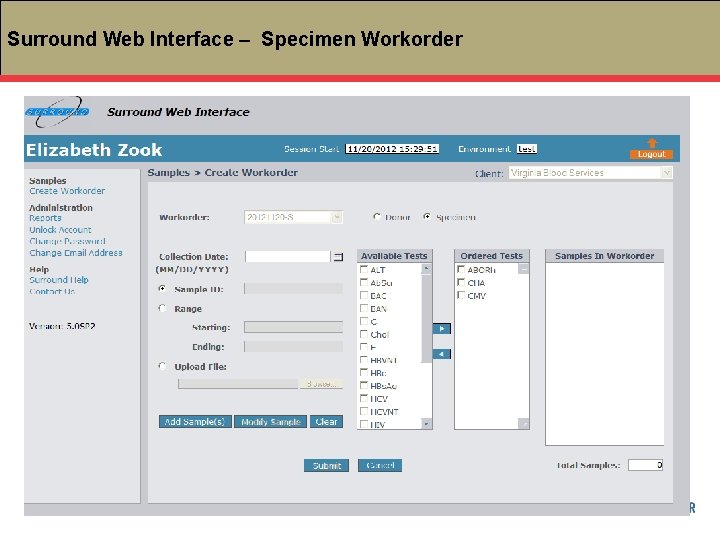
Task: Click the Starting range input field
Action: (293, 327)
